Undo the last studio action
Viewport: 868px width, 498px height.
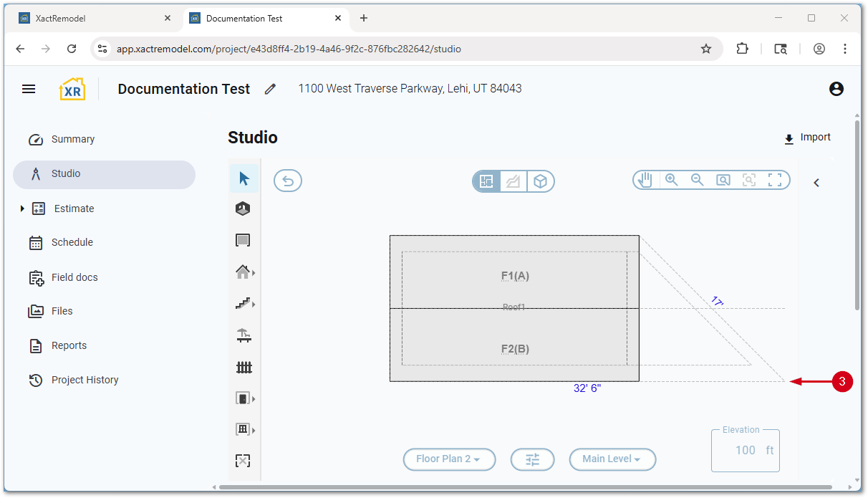click(x=288, y=181)
